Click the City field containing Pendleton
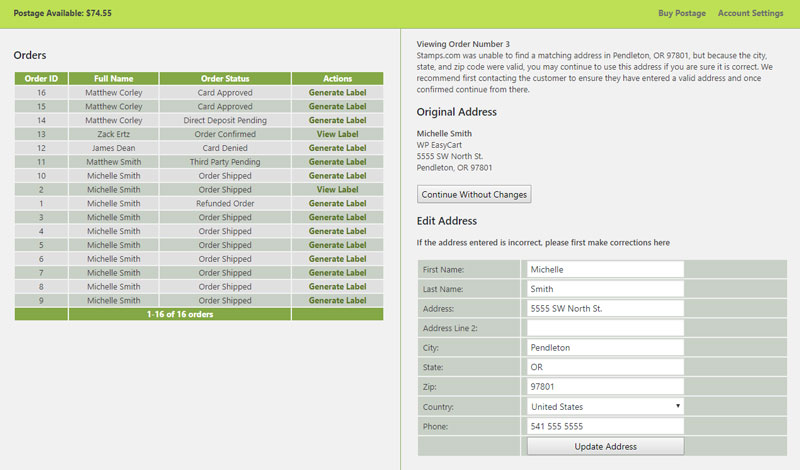800x470 pixels. click(x=604, y=347)
